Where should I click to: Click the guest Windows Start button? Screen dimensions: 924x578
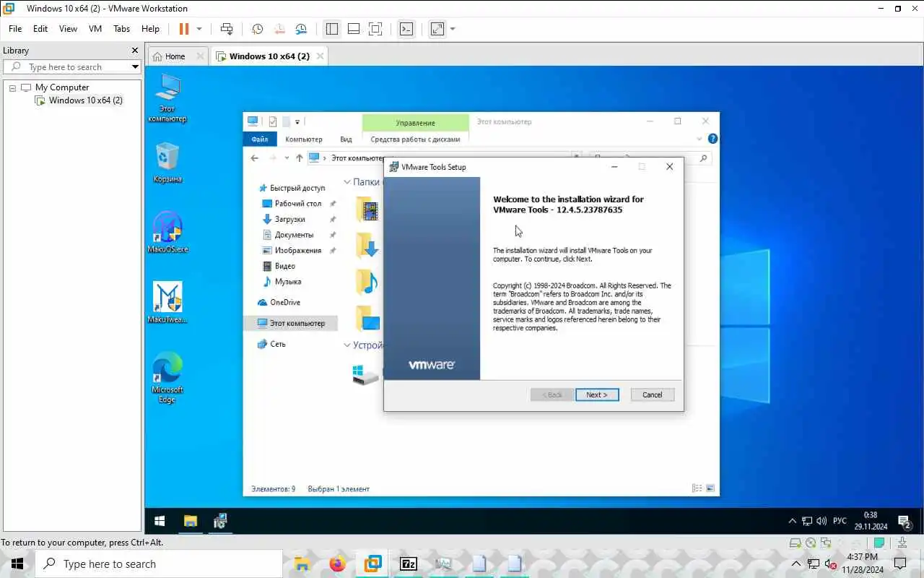pos(160,521)
